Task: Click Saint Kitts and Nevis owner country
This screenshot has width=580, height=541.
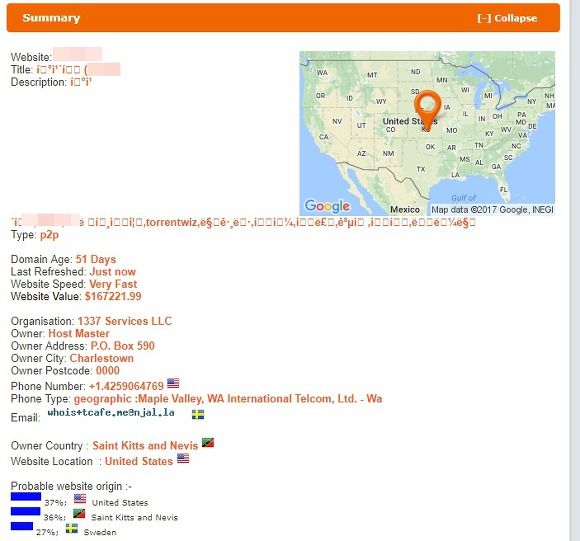Action: point(145,446)
